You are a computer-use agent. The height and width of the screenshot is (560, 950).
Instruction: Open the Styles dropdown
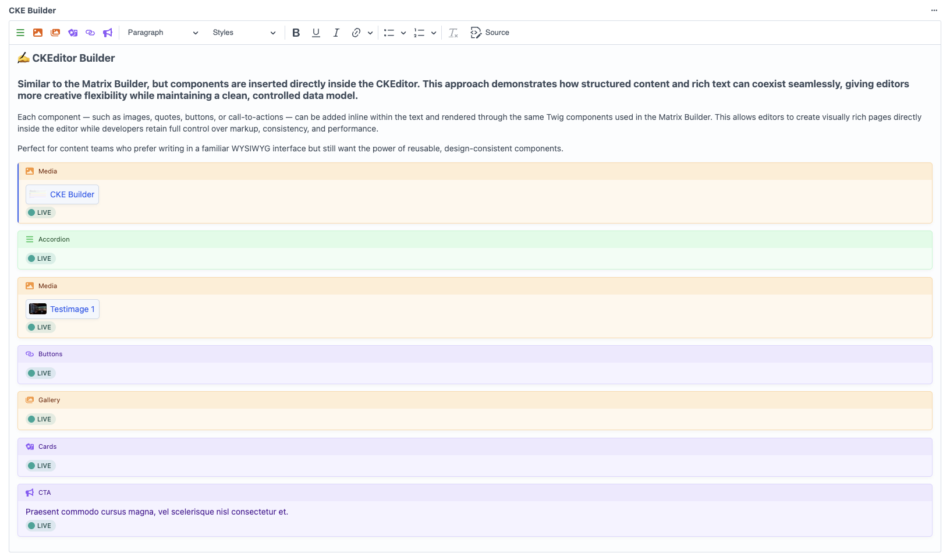click(x=243, y=33)
